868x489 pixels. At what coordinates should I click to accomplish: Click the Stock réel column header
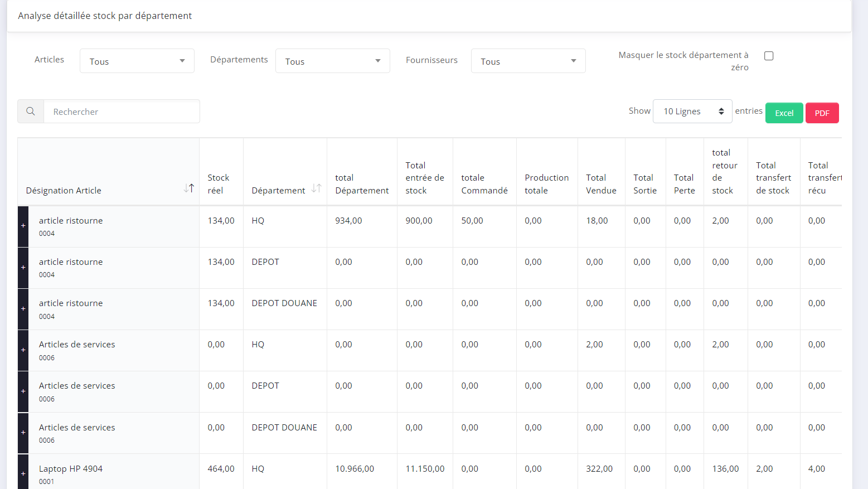(219, 184)
